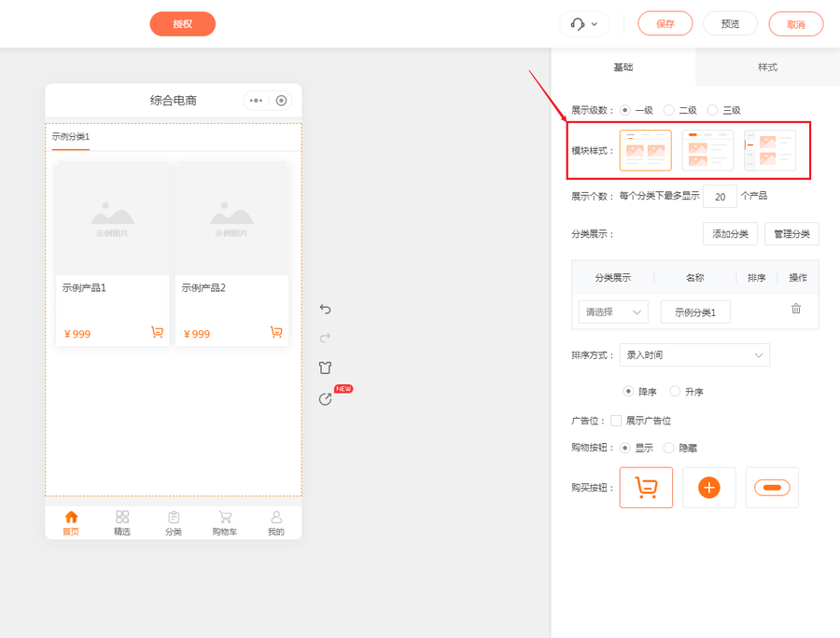Set shopping button to 显示
Image resolution: width=840 pixels, height=638 pixels.
[624, 448]
